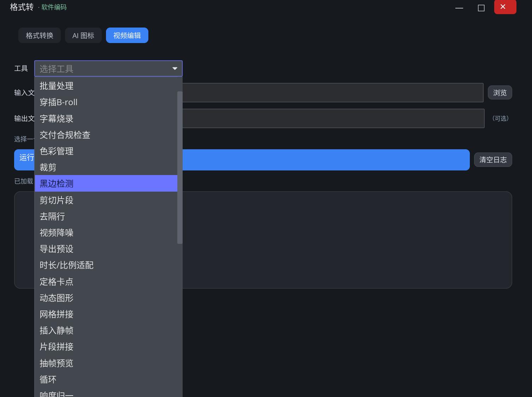Click the maximize window icon
Viewport: 532px width, 397px height.
[x=481, y=8]
